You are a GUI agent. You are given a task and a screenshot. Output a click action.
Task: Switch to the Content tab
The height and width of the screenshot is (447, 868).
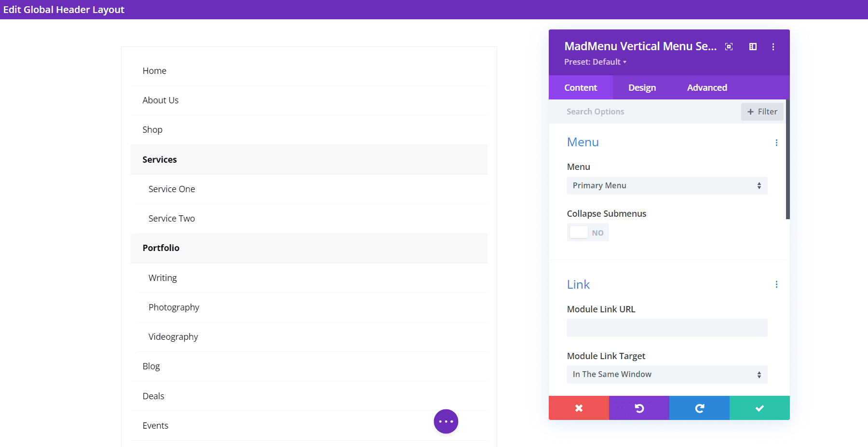pos(581,87)
